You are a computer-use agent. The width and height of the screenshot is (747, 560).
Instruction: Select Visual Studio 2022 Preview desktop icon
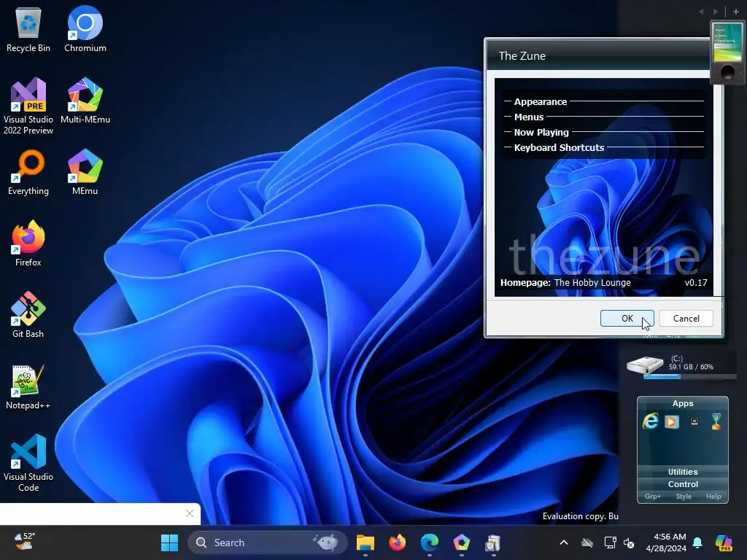28,106
